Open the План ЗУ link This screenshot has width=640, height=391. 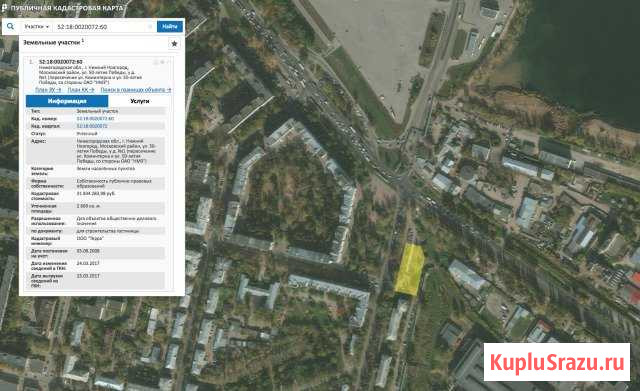click(48, 89)
